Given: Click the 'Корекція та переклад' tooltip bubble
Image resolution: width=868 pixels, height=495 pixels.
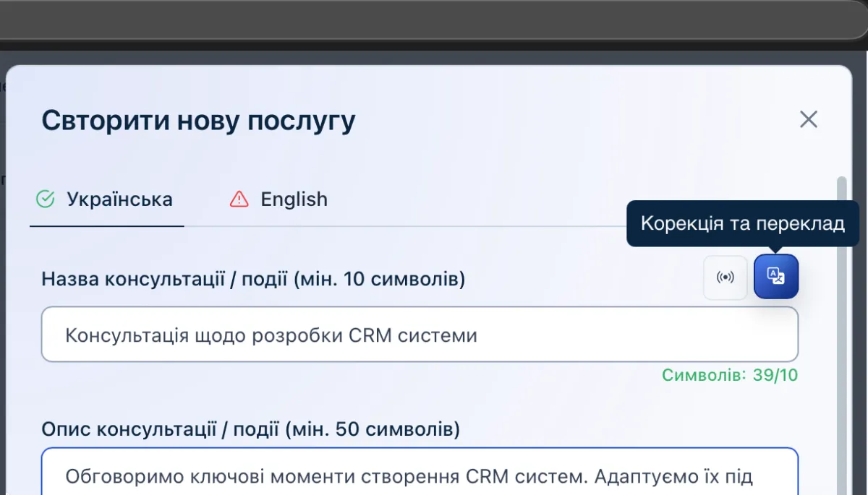Looking at the screenshot, I should point(742,224).
